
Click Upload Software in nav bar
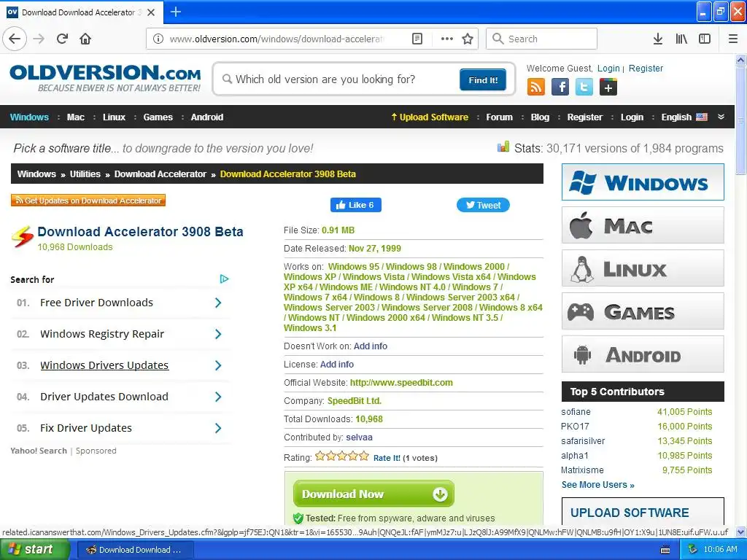430,117
